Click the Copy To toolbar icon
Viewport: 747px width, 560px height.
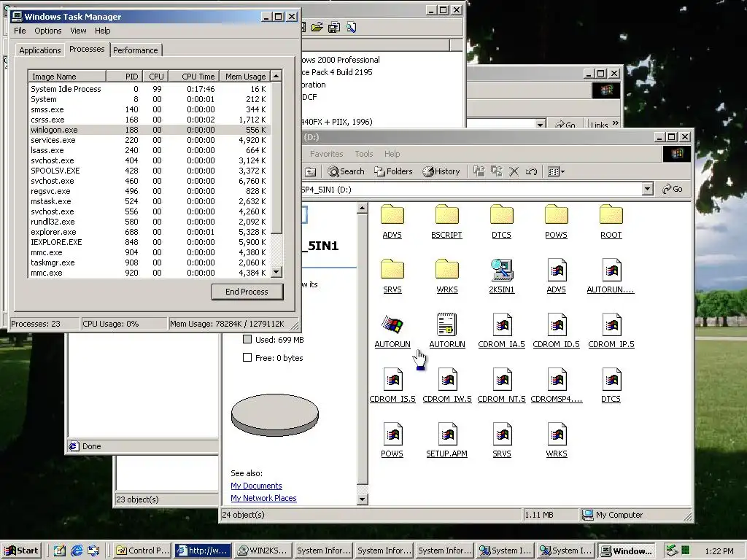click(496, 171)
